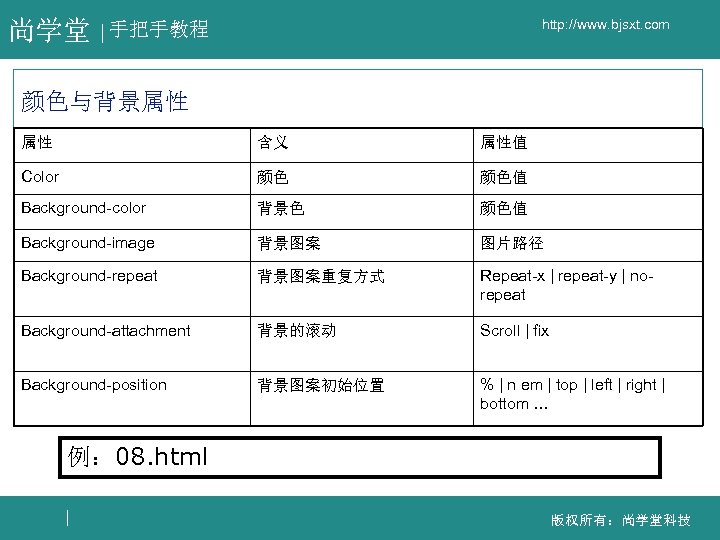The width and height of the screenshot is (720, 540).
Task: Select the slide title 颜色与背景属性
Action: coord(105,101)
